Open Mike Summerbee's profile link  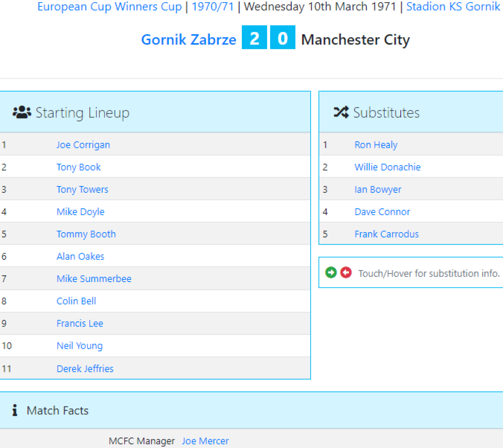(x=94, y=279)
